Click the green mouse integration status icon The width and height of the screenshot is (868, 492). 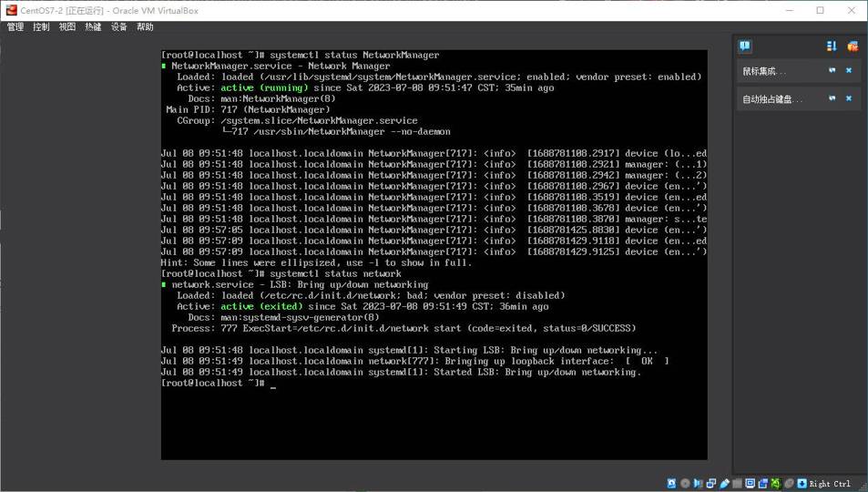point(776,484)
